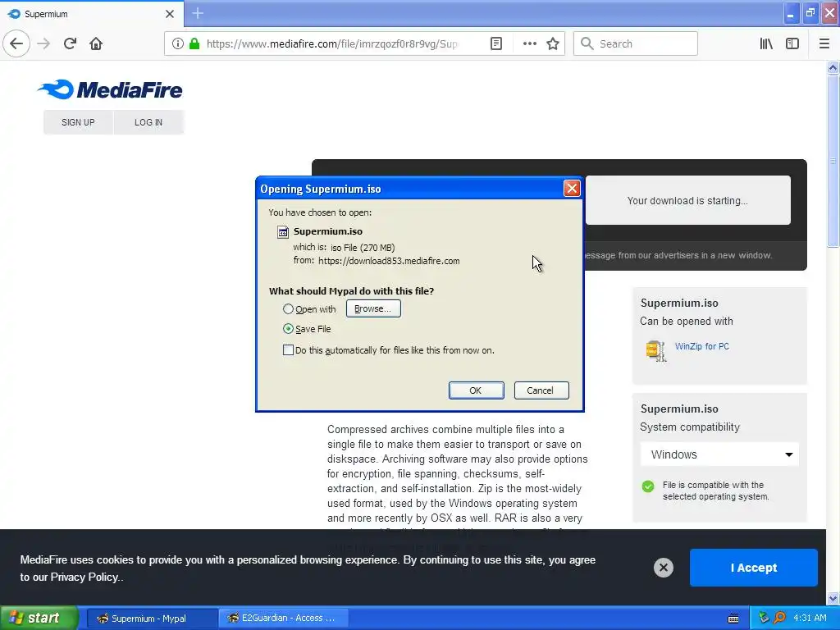
Task: Click Can be opened with text
Action: coord(687,321)
